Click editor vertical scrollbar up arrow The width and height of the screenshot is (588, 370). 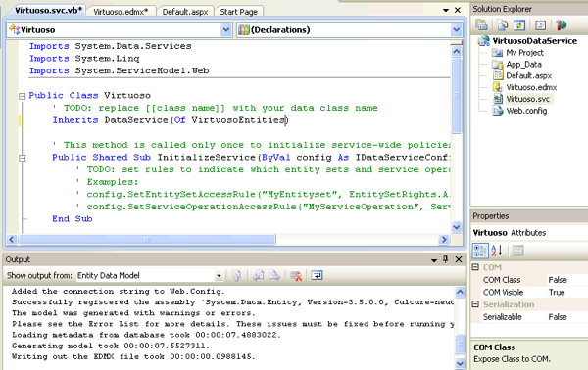456,51
